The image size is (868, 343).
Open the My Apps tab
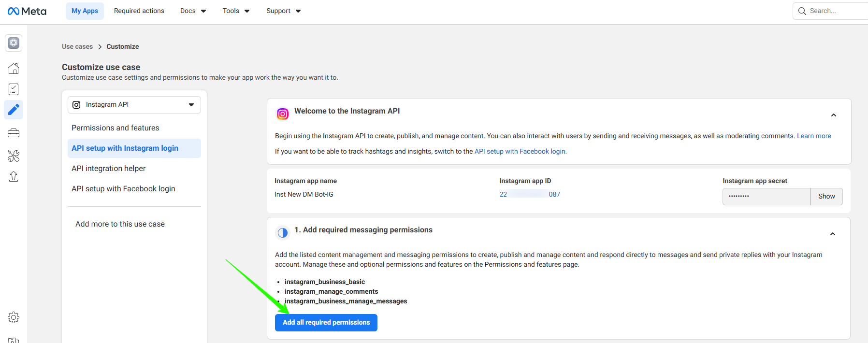click(x=85, y=11)
